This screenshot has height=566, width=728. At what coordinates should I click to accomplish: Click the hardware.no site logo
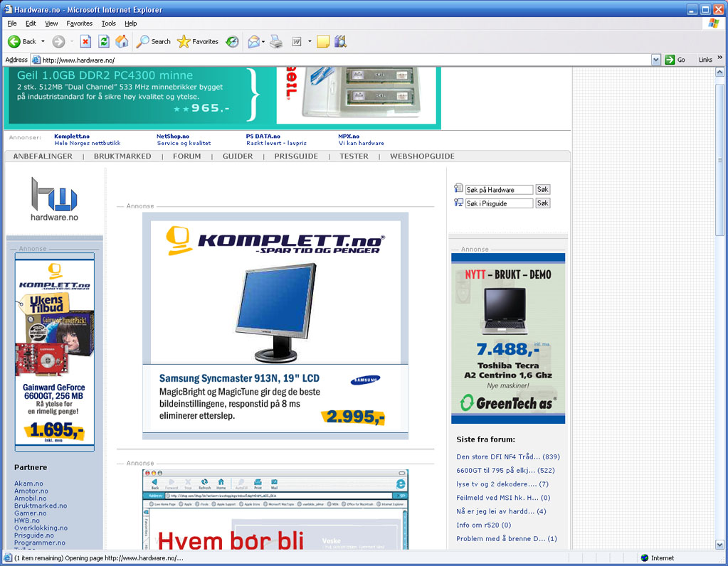[54, 200]
